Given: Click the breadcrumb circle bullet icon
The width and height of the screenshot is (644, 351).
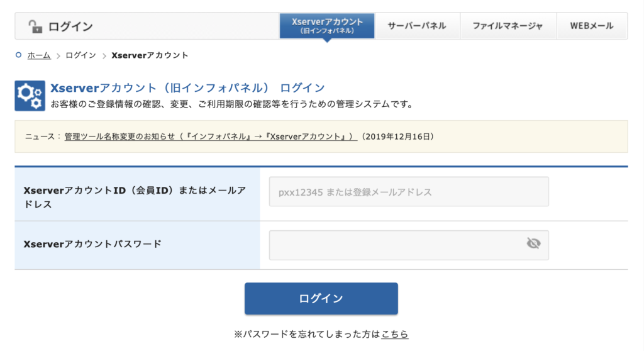Looking at the screenshot, I should (18, 55).
